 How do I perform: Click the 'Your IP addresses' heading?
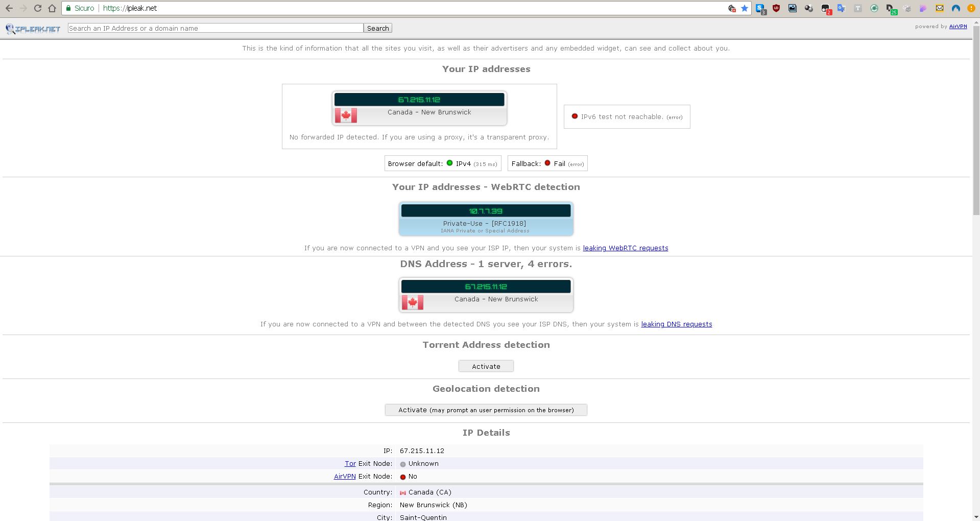tap(486, 69)
